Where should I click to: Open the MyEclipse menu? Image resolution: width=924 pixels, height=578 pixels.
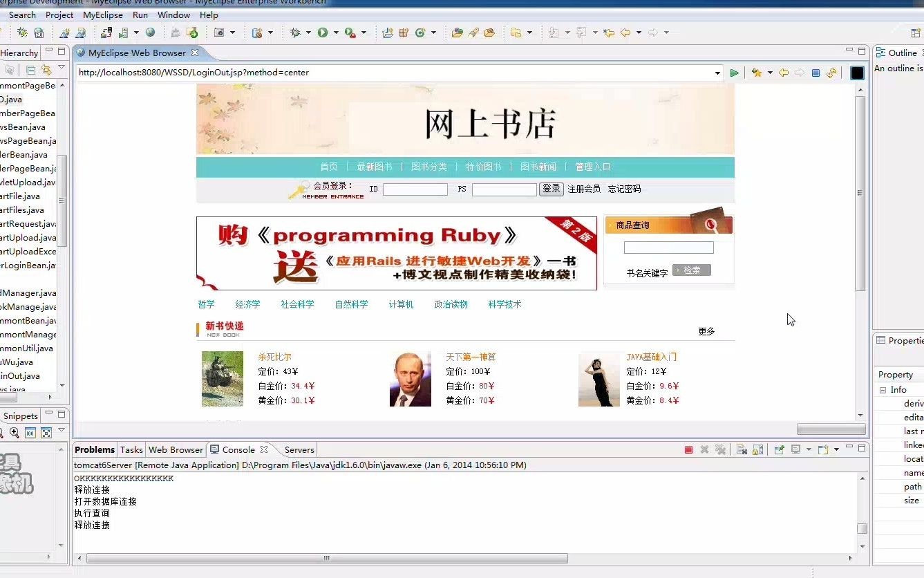102,15
